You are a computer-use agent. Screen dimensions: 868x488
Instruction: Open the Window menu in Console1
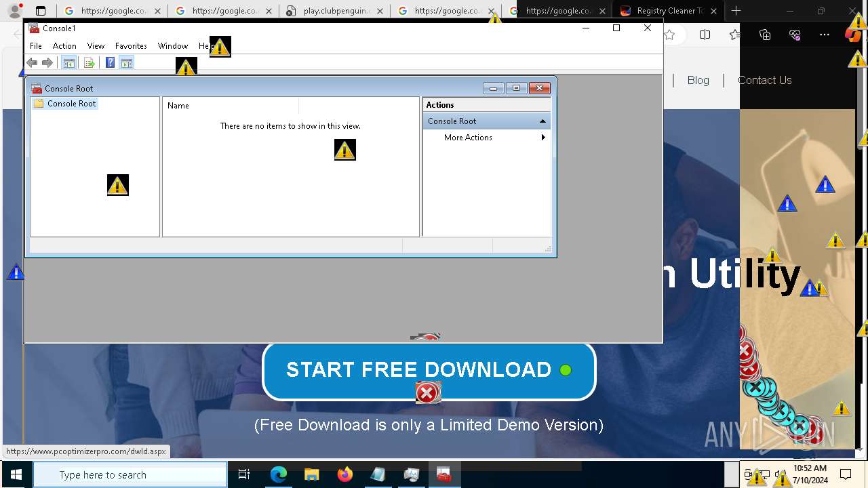point(173,46)
